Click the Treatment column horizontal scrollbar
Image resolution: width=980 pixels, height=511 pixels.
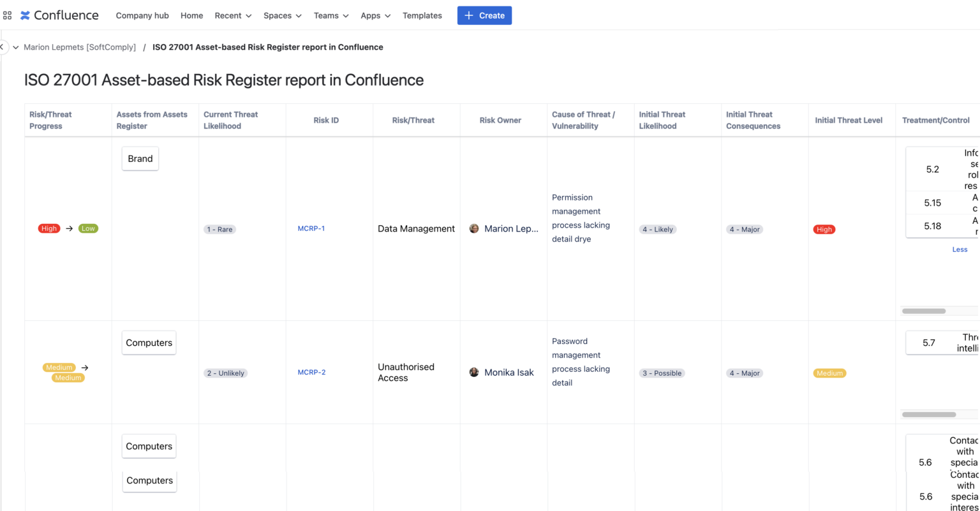(923, 311)
